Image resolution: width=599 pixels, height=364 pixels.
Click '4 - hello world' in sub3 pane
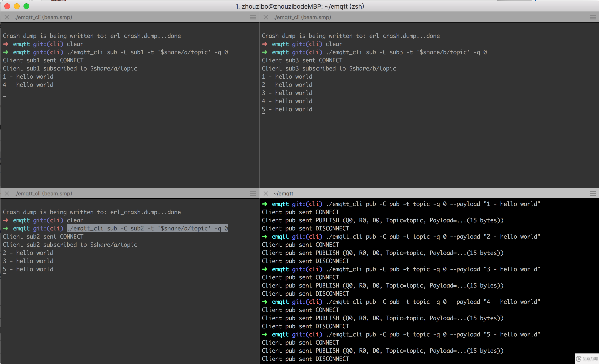(287, 101)
